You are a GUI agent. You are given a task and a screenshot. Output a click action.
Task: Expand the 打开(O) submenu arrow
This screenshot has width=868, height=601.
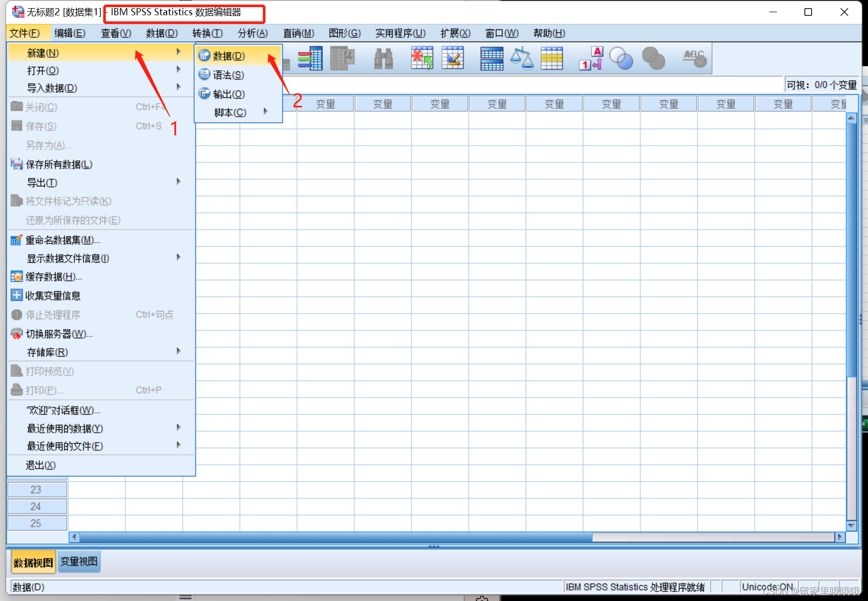click(178, 70)
